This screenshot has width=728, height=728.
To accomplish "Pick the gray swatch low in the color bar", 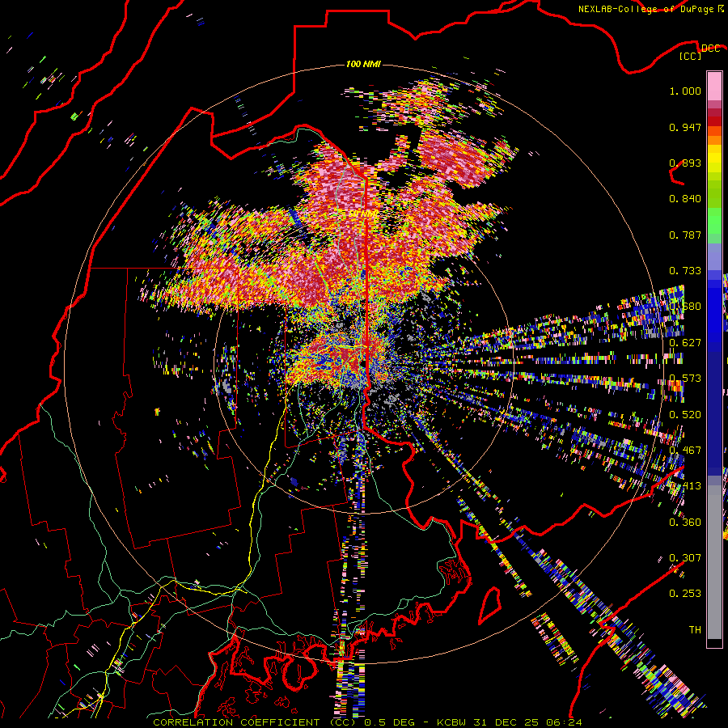I will pyautogui.click(x=714, y=566).
